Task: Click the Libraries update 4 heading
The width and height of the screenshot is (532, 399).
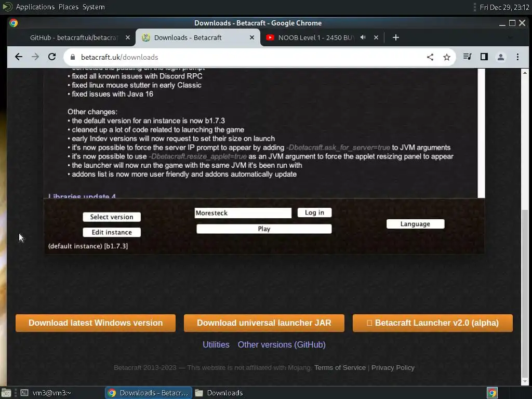Action: click(x=82, y=196)
